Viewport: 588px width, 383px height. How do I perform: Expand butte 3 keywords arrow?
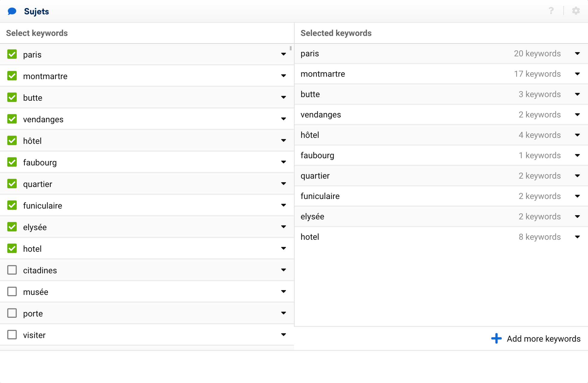pyautogui.click(x=577, y=94)
